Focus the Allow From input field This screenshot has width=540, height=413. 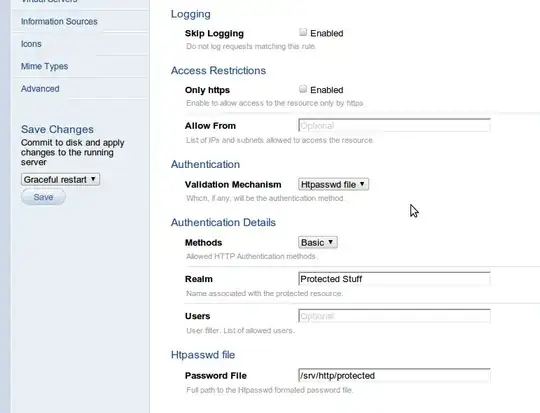point(394,125)
